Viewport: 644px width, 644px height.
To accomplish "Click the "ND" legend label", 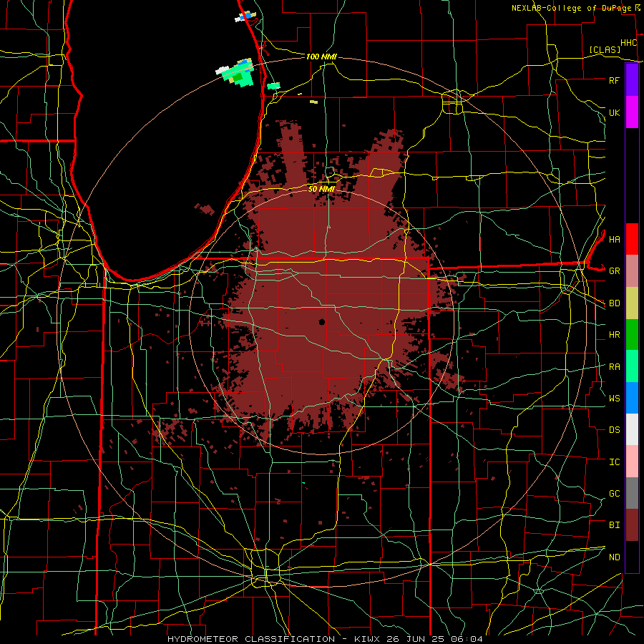I will 614,557.
